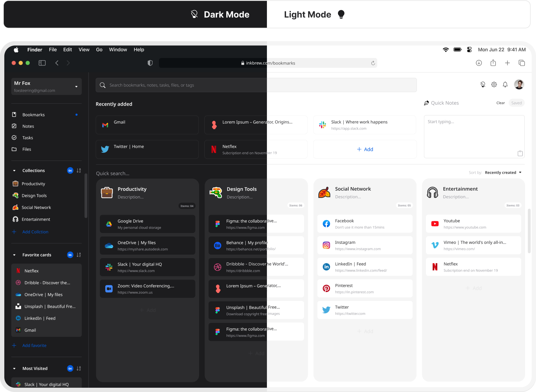Open the Behance | My profile bookmark
536x392 pixels.
[256, 245]
